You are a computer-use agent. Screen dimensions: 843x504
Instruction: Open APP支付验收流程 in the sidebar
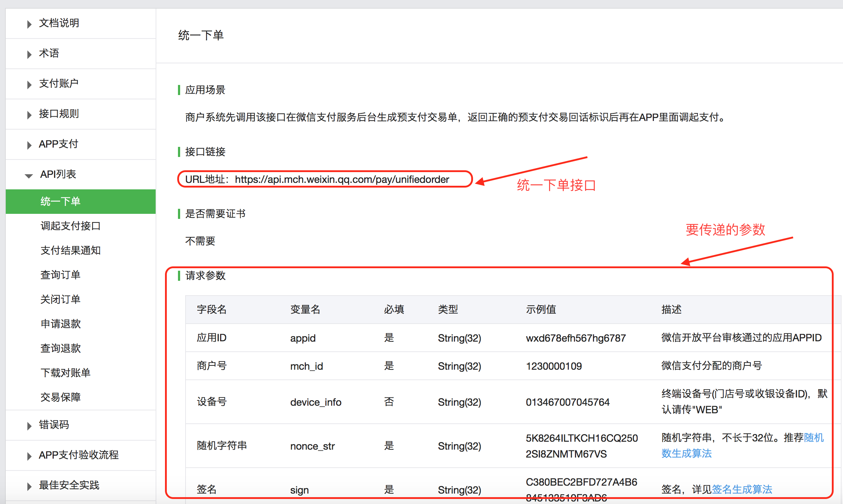coord(79,455)
